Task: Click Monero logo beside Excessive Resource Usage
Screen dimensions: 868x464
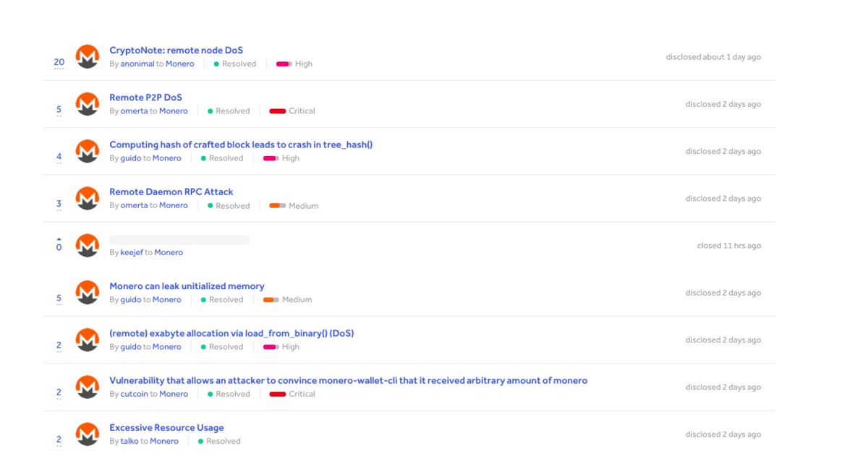Action: tap(88, 434)
